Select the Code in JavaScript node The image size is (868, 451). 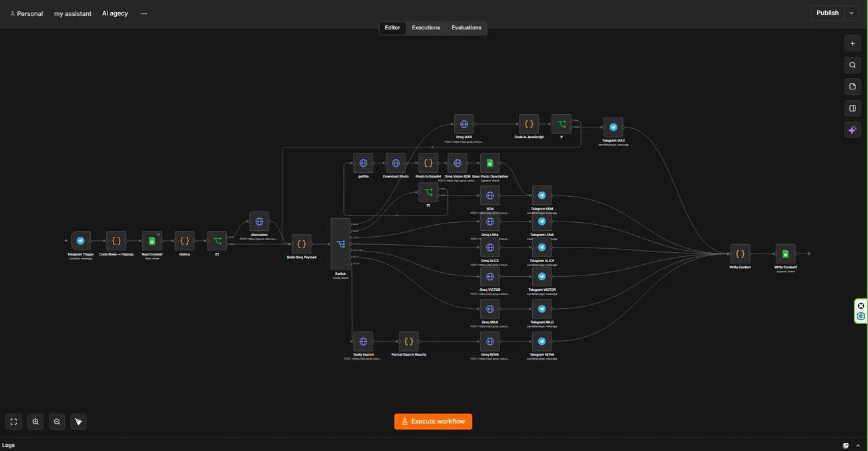[529, 124]
